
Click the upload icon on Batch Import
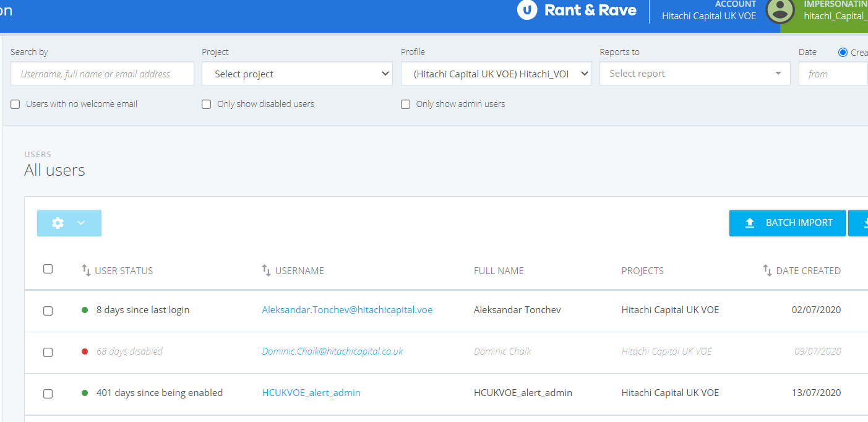tap(750, 223)
